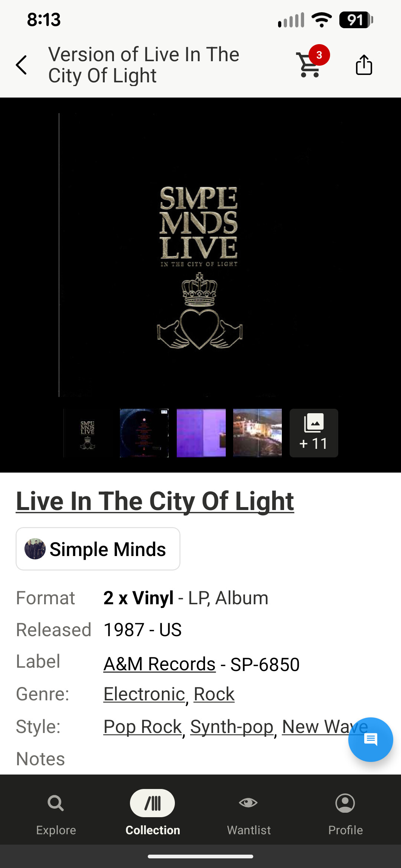401x868 pixels.
Task: Open the blue chat message bubble
Action: tap(371, 739)
